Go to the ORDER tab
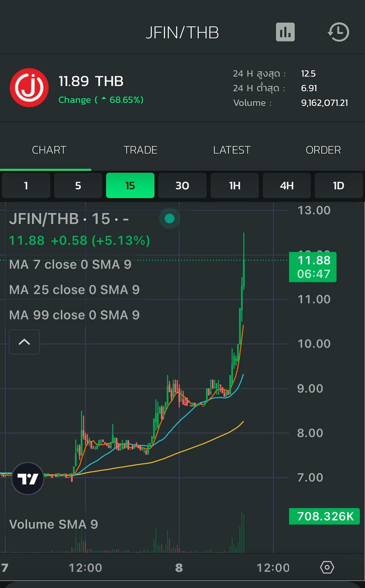This screenshot has width=365, height=588. pos(323,150)
